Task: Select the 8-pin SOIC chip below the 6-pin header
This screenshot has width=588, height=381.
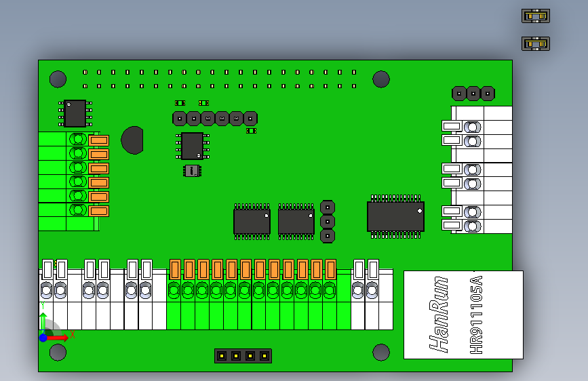Action: coord(193,146)
